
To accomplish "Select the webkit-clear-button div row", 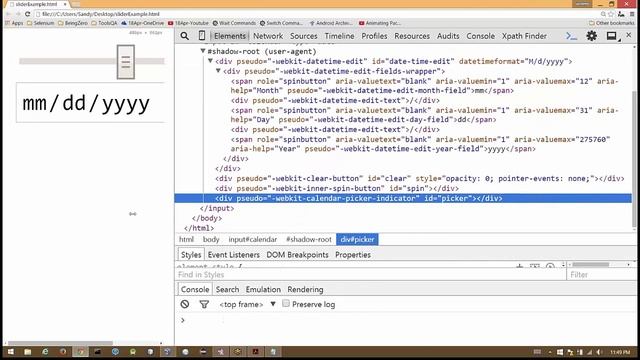I will pos(420,178).
